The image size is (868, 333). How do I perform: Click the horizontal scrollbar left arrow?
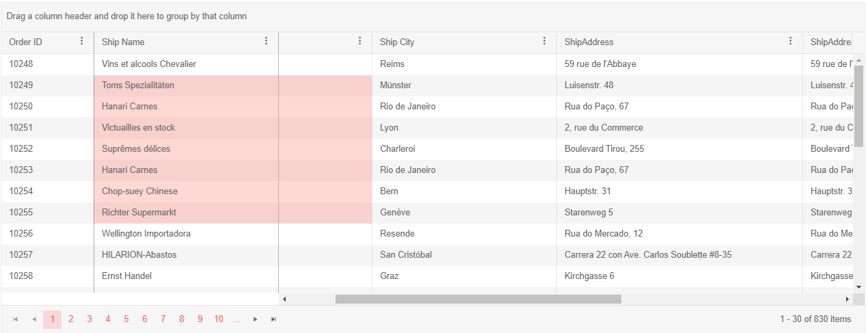(285, 299)
